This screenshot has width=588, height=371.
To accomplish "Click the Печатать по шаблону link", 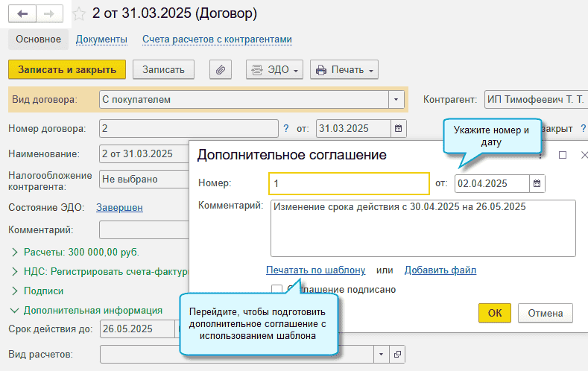I will click(x=316, y=270).
